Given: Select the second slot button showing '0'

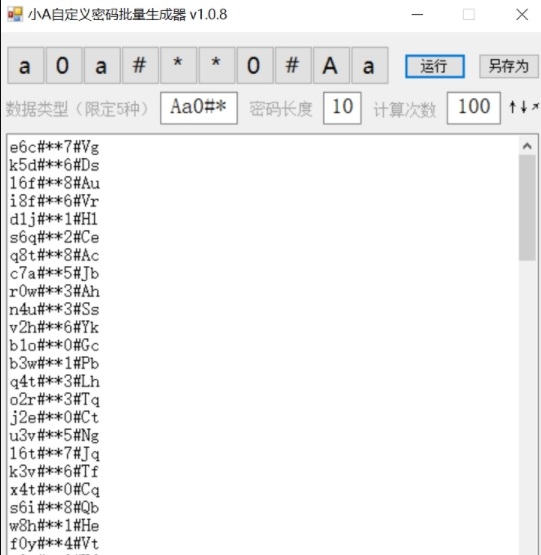Looking at the screenshot, I should pyautogui.click(x=64, y=65).
